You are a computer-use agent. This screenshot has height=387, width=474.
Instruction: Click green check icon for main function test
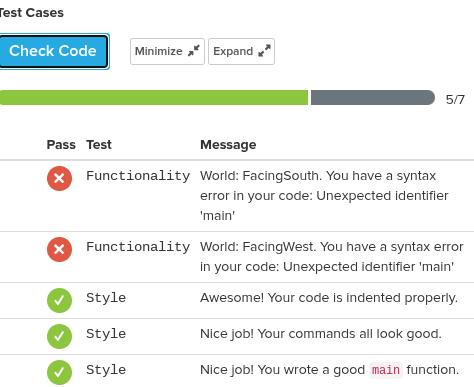coord(59,372)
